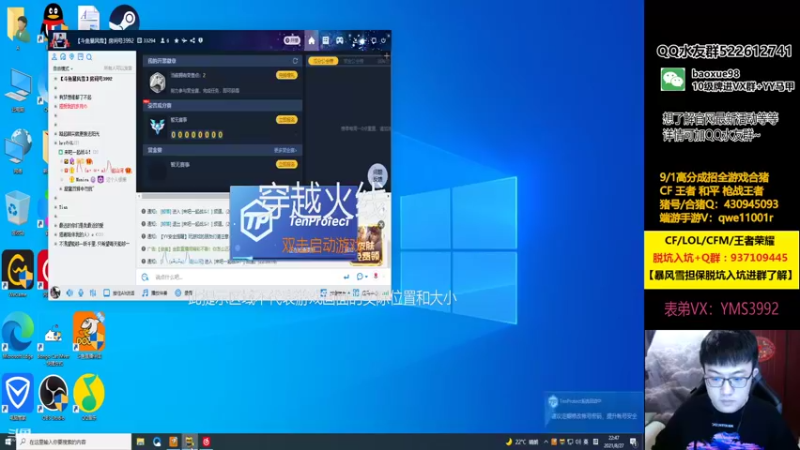Image resolution: width=800 pixels, height=450 pixels.
Task: Open the person icon in YY left panel
Action: coord(55,57)
